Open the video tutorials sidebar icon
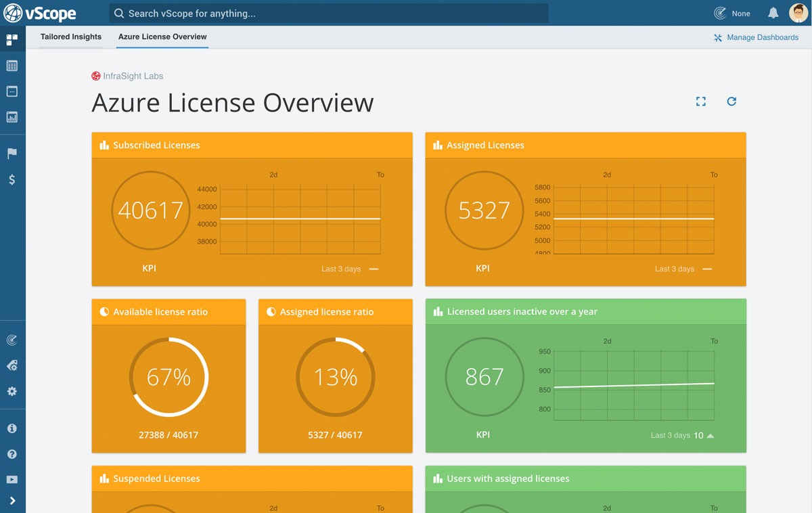Viewport: 812px width, 513px height. (12, 480)
